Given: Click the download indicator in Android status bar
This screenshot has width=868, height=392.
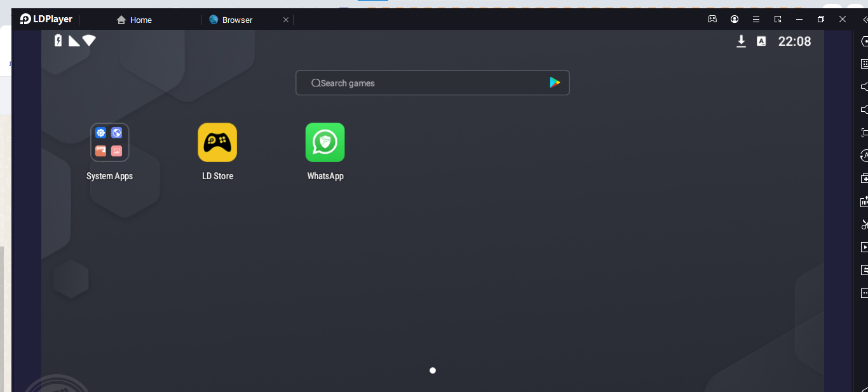Looking at the screenshot, I should tap(741, 41).
